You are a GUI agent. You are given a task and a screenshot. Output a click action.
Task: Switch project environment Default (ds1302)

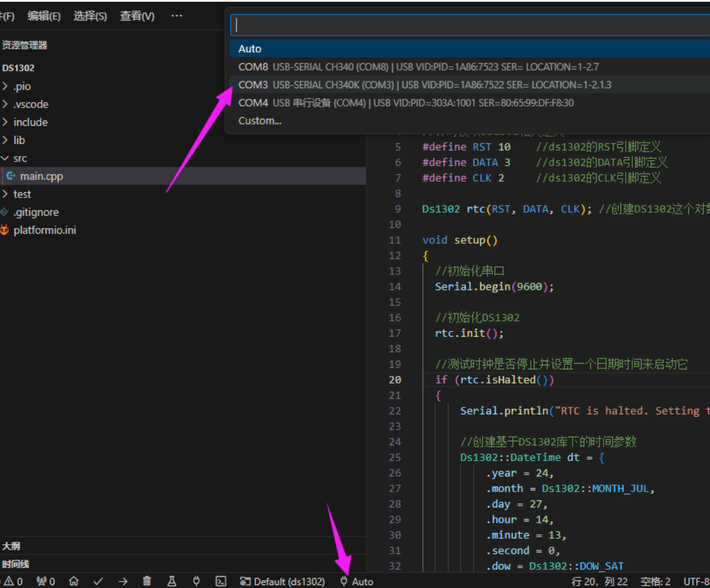pos(282,581)
